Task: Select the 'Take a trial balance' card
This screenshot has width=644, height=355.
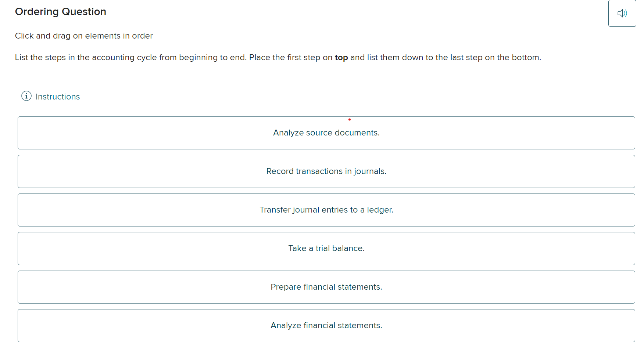Action: (x=326, y=248)
